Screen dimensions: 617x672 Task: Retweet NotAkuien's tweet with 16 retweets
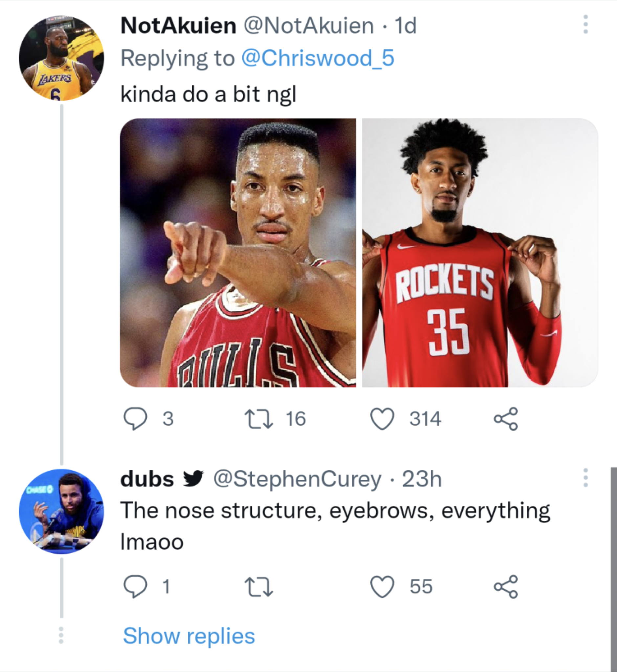point(259,419)
